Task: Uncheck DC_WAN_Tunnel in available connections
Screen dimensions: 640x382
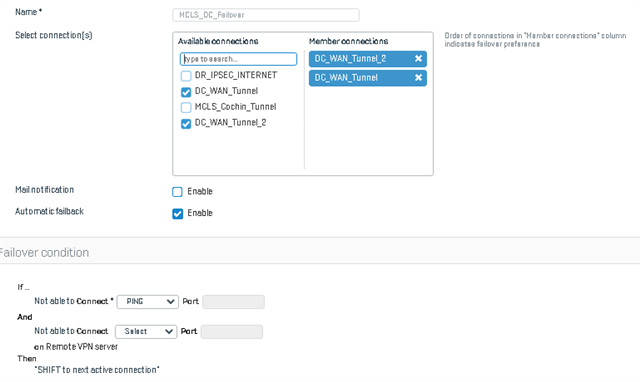Action: coord(186,92)
